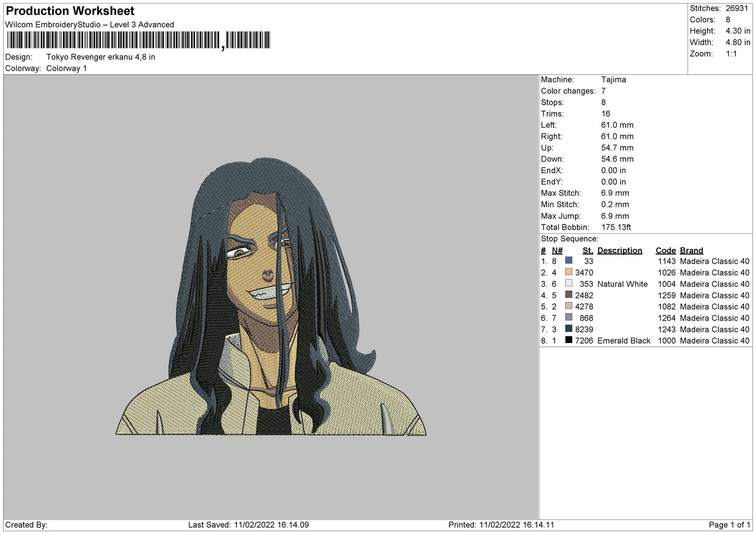
Task: Click the Production Worksheet title
Action: pos(70,11)
